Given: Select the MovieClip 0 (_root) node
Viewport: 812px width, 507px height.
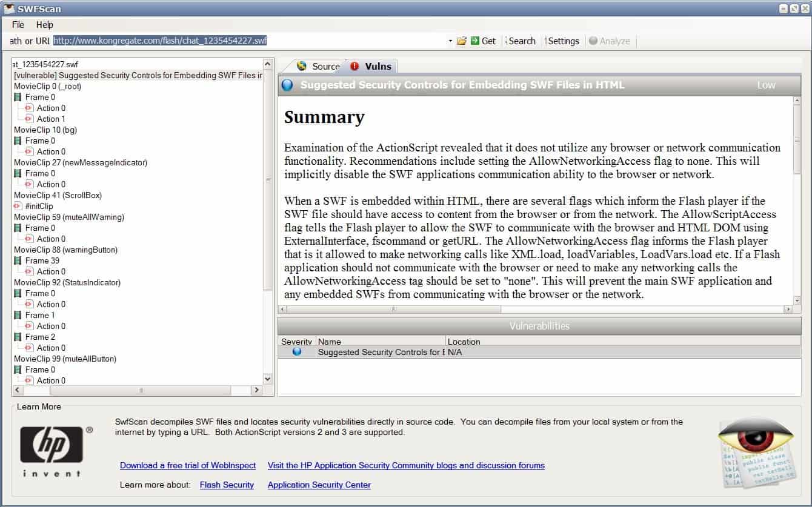Looking at the screenshot, I should pyautogui.click(x=47, y=86).
